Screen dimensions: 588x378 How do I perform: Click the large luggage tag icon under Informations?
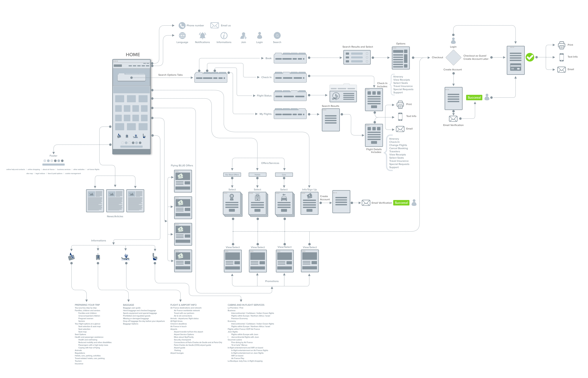click(71, 257)
